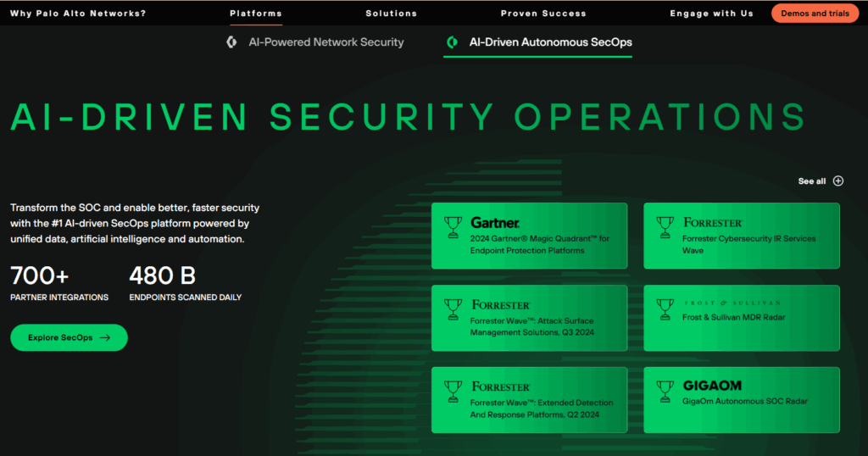Click the Gartner logo
Image resolution: width=868 pixels, height=456 pixels.
pyautogui.click(x=495, y=222)
